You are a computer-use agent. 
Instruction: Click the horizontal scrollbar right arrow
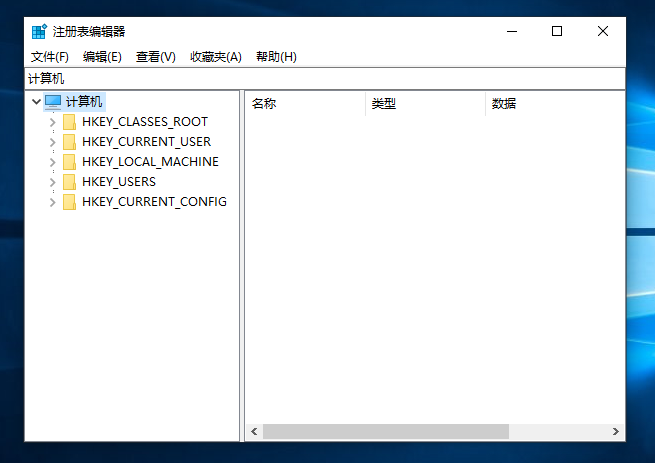coord(617,431)
